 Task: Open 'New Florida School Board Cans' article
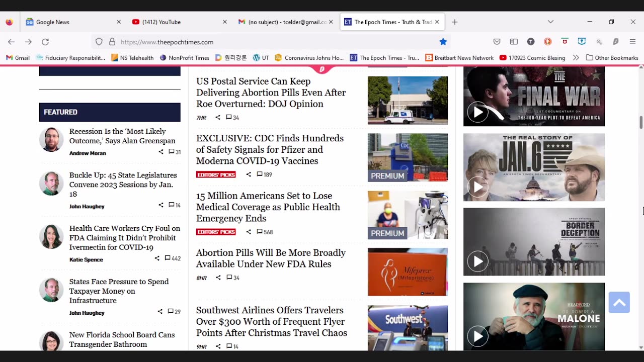122,339
